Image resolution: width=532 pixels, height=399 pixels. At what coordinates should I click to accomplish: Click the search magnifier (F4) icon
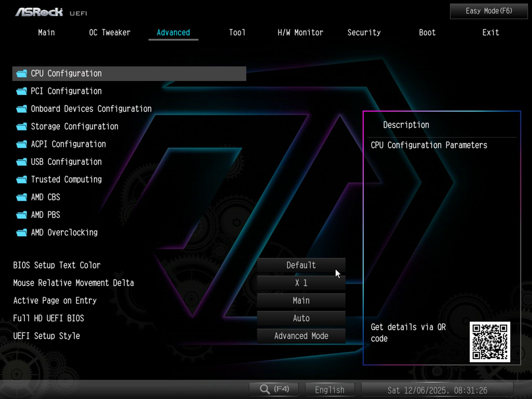[265, 389]
